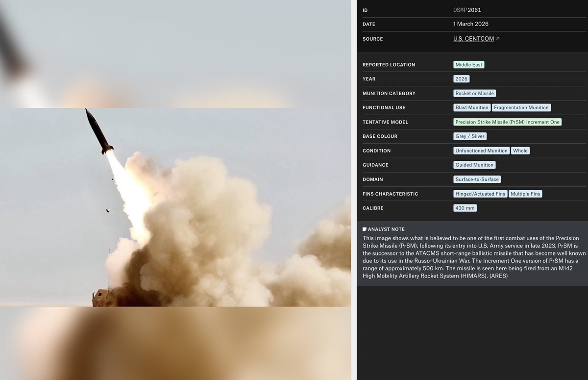Image resolution: width=588 pixels, height=380 pixels.
Task: Select the Fragmentation Munition tag
Action: pyautogui.click(x=521, y=107)
